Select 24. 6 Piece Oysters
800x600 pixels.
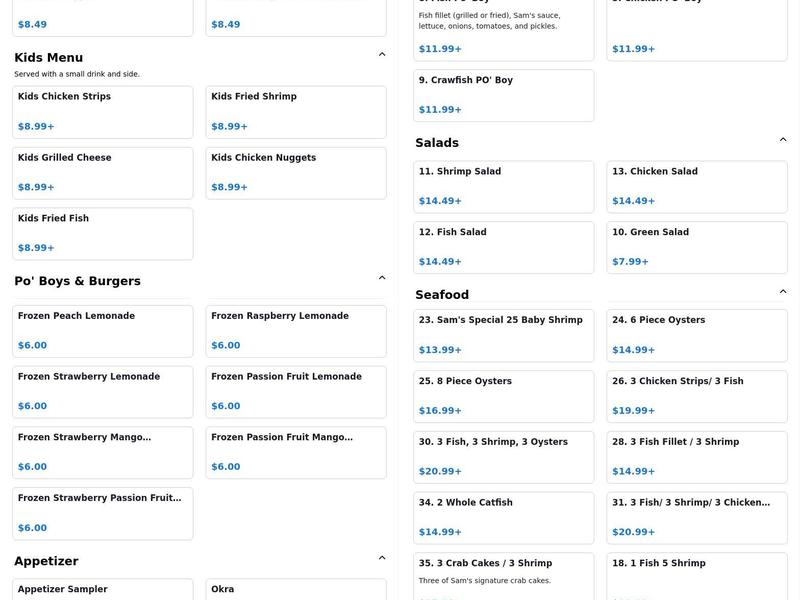pyautogui.click(x=697, y=335)
